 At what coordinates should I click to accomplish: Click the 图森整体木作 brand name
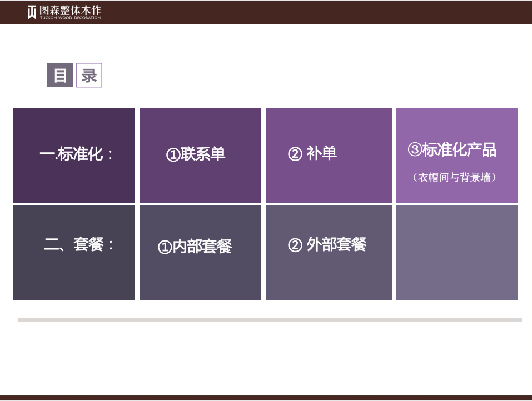click(70, 10)
